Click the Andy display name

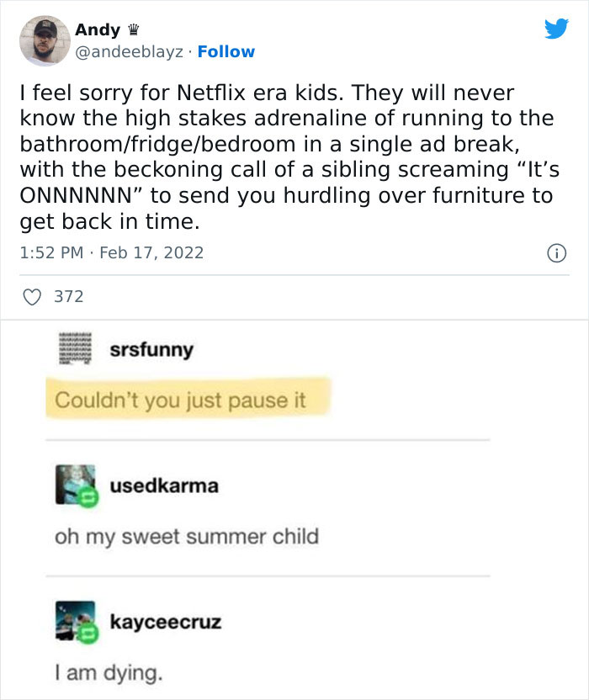(98, 30)
